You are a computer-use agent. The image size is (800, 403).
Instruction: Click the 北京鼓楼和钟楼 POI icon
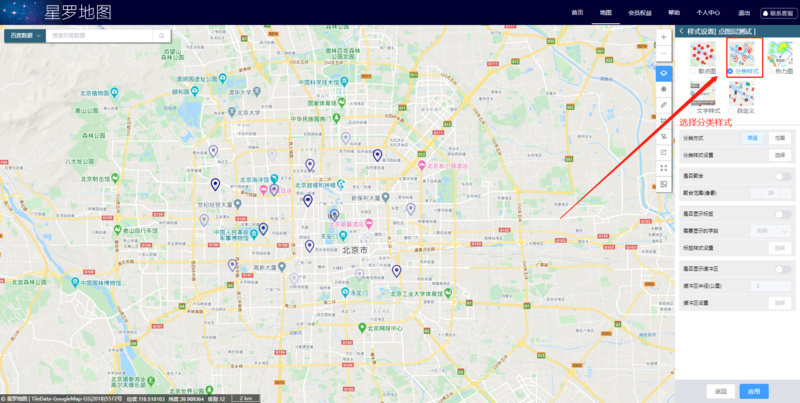[x=341, y=185]
